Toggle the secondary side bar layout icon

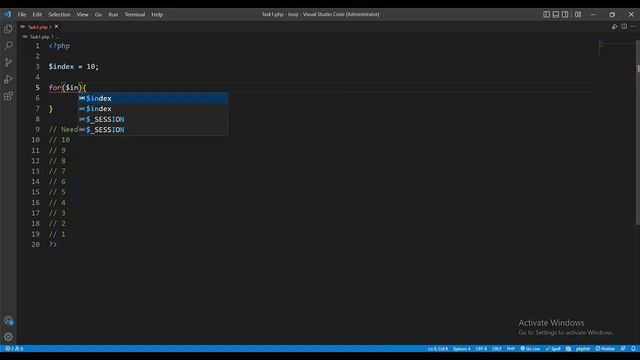(565, 14)
